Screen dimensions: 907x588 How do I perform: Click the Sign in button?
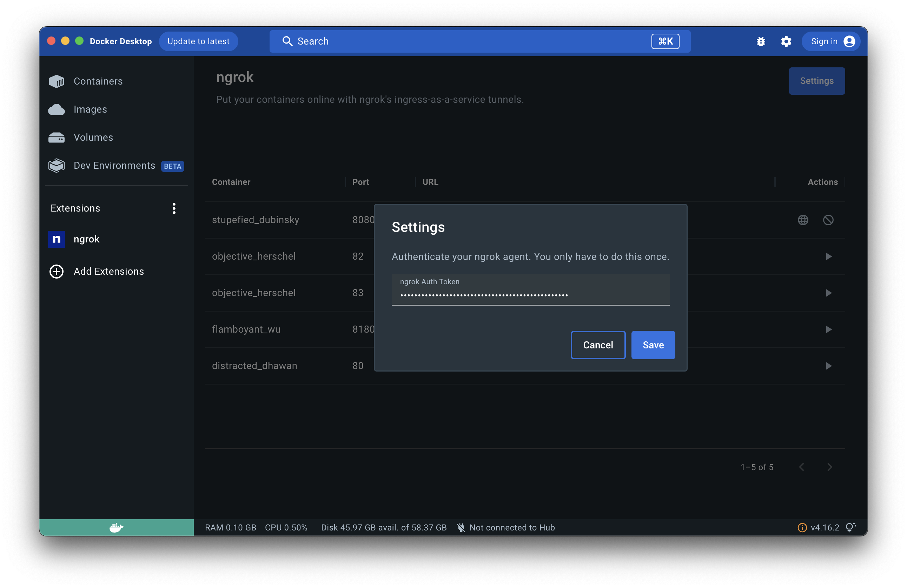coord(831,41)
